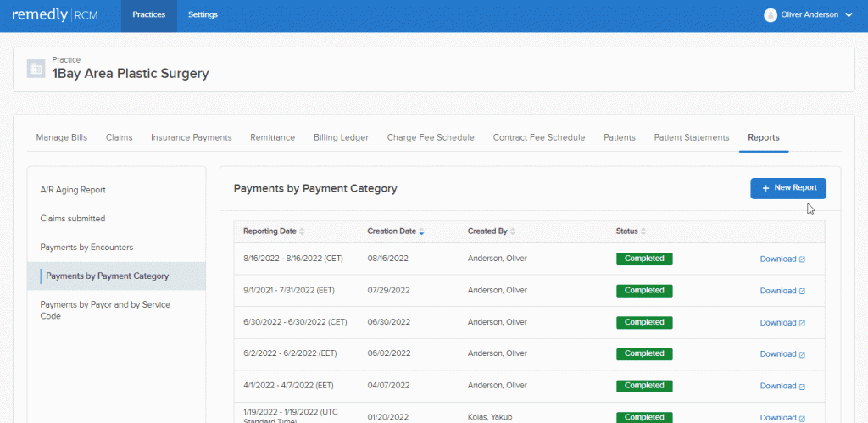Click the 'Kolas, Yakub' cell
The image size is (868, 423).
[x=488, y=417]
